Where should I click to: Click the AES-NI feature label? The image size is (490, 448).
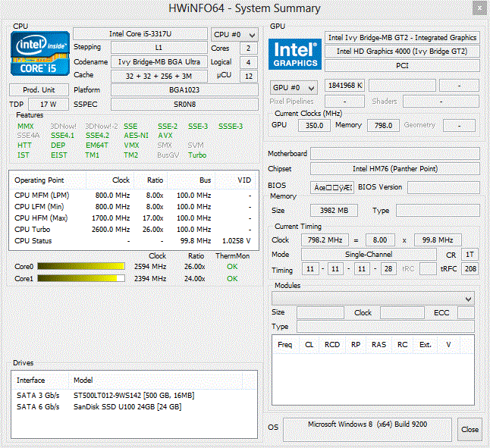point(137,136)
